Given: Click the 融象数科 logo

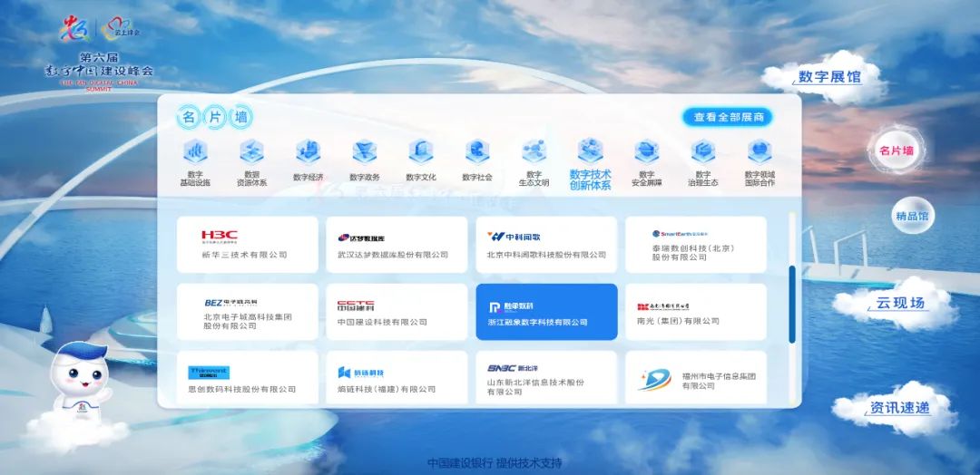Looking at the screenshot, I should pos(511,307).
